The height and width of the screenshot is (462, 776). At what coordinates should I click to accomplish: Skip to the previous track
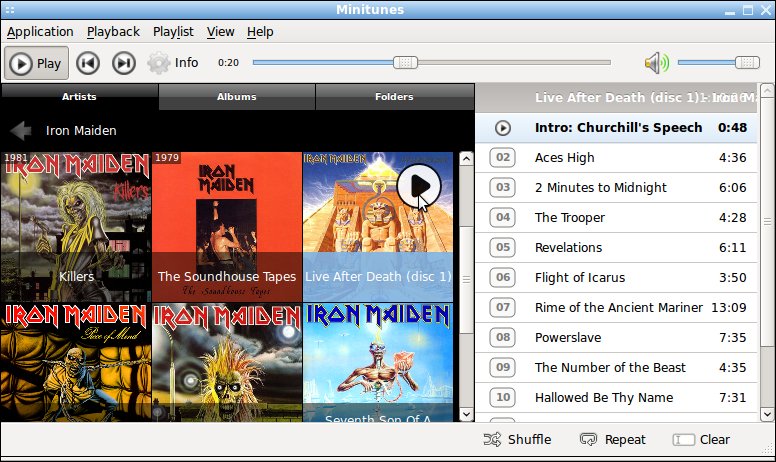coord(88,63)
